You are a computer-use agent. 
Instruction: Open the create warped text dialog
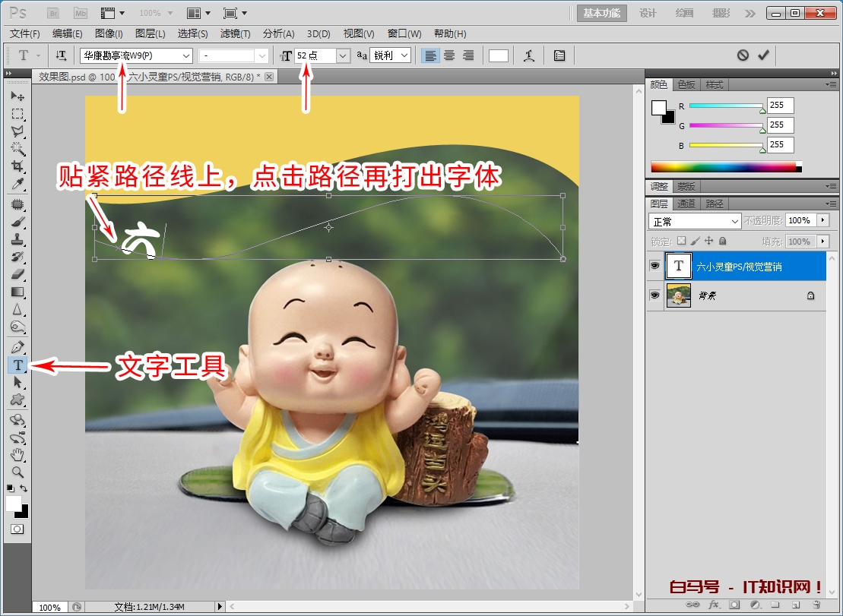pyautogui.click(x=530, y=55)
